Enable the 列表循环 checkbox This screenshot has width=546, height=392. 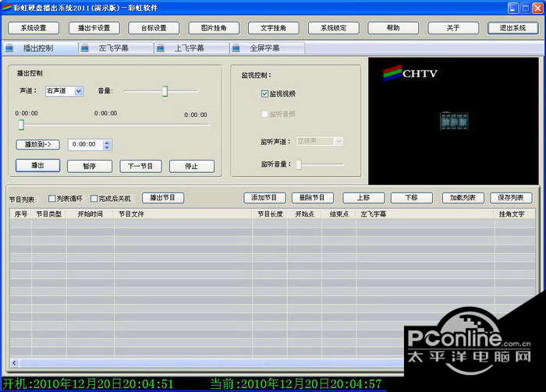click(x=52, y=198)
